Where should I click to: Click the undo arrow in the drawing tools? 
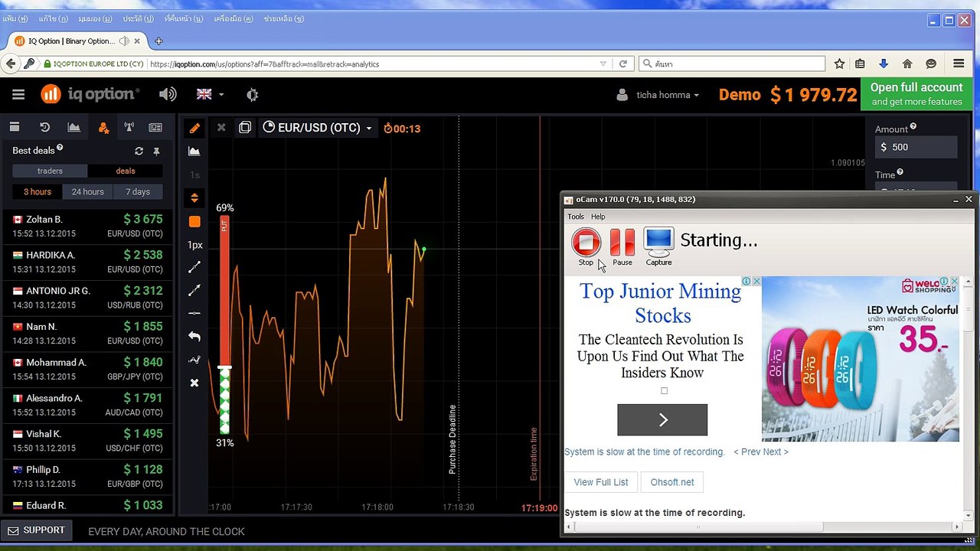coord(194,337)
